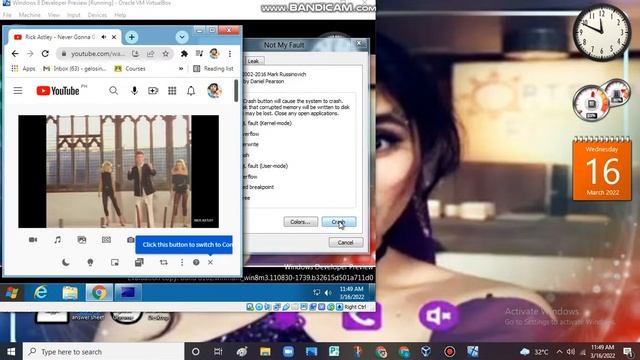Viewport: 640px width, 360px height.
Task: Open File Explorer in guest taskbar
Action: (70, 293)
